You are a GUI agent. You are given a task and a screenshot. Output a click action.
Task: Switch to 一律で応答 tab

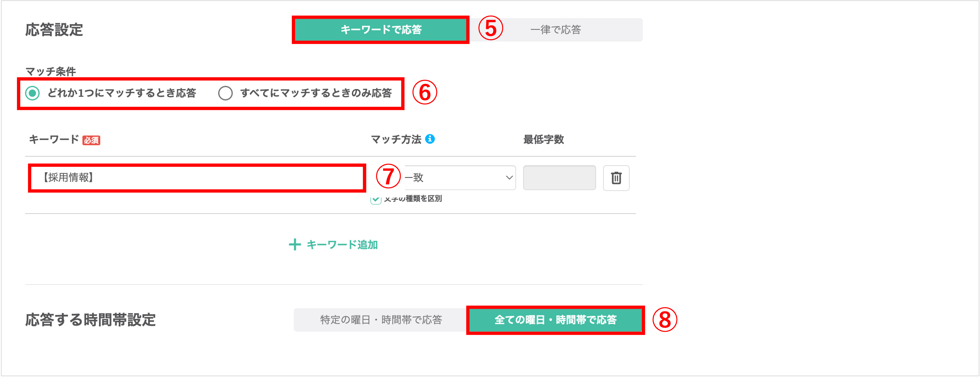click(555, 30)
